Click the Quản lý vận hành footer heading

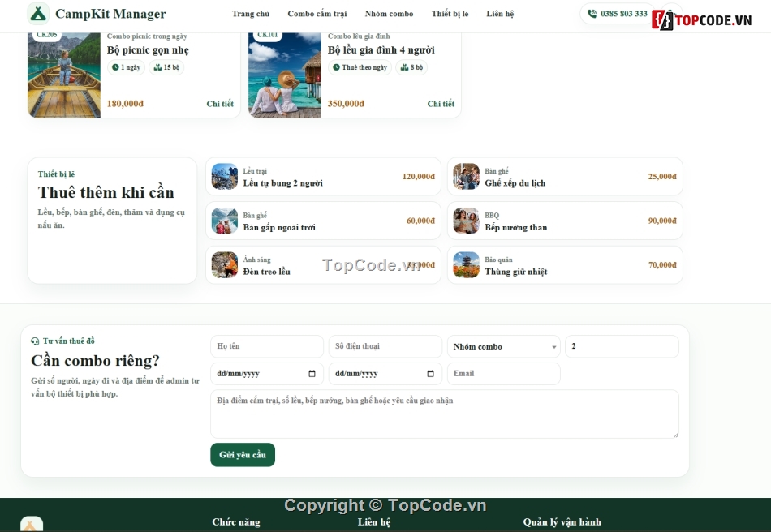(562, 522)
